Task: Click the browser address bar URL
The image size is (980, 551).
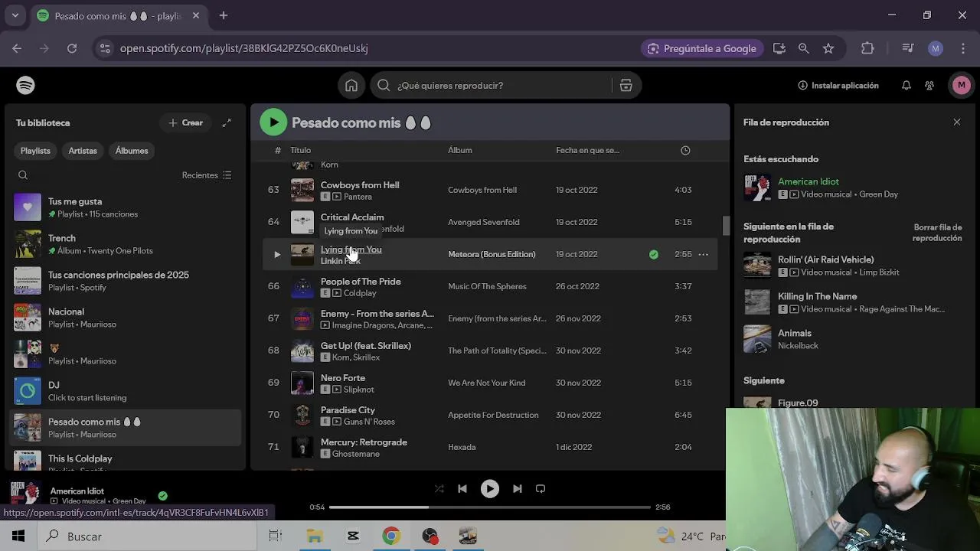Action: pos(243,48)
